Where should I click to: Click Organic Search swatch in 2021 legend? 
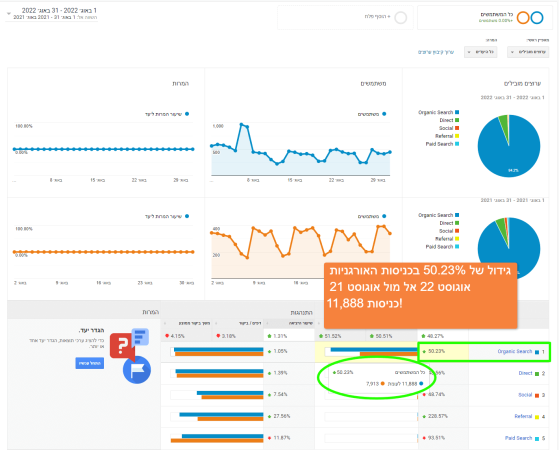pyautogui.click(x=457, y=215)
